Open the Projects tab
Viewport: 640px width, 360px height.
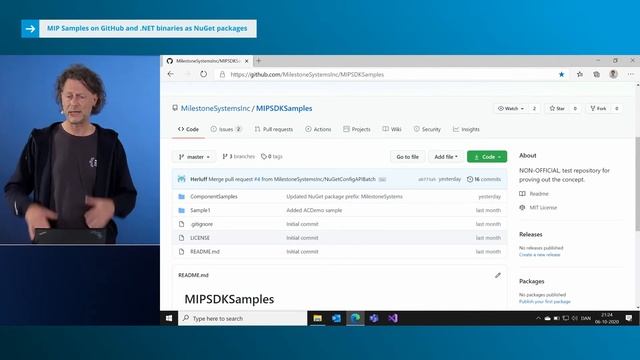click(357, 129)
